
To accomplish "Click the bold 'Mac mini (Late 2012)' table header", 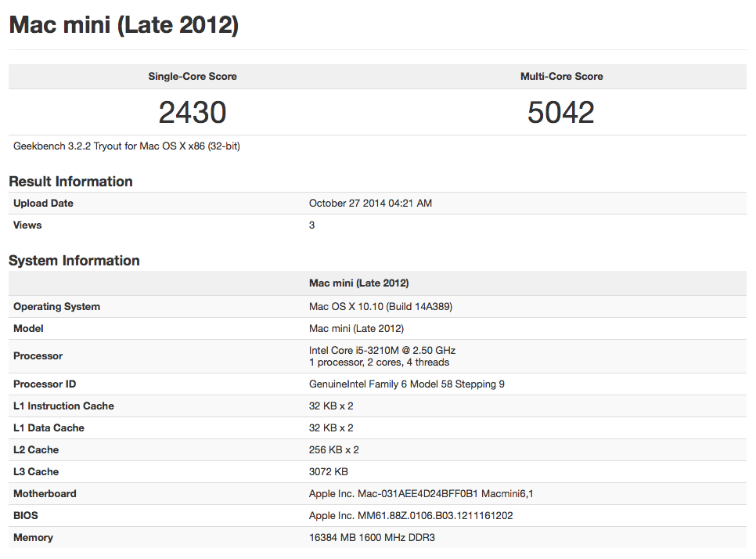I will (359, 283).
